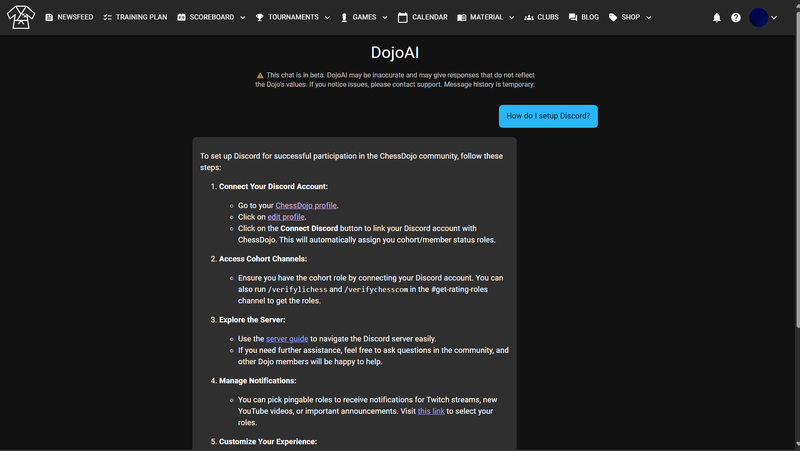Open the Newsfeed menu item

(x=75, y=18)
